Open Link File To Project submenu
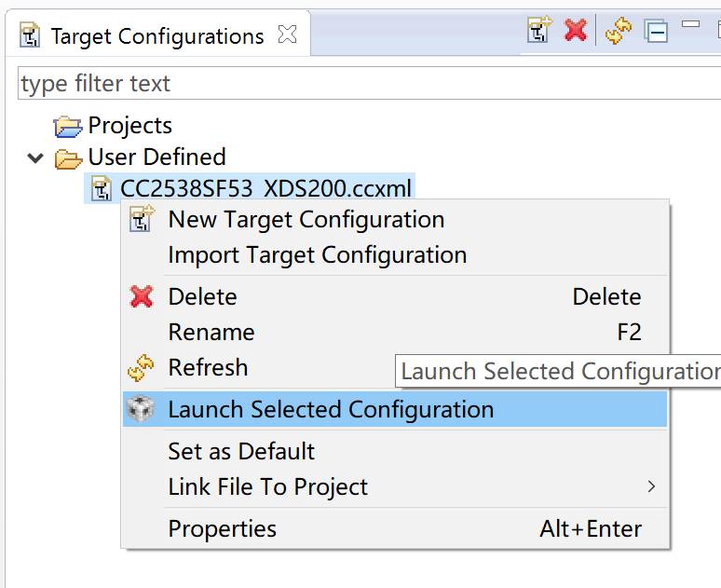The width and height of the screenshot is (721, 588). tap(268, 487)
